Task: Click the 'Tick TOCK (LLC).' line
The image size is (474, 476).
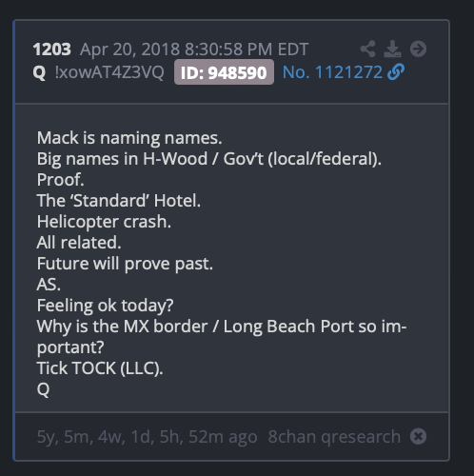Action: pyautogui.click(x=100, y=368)
